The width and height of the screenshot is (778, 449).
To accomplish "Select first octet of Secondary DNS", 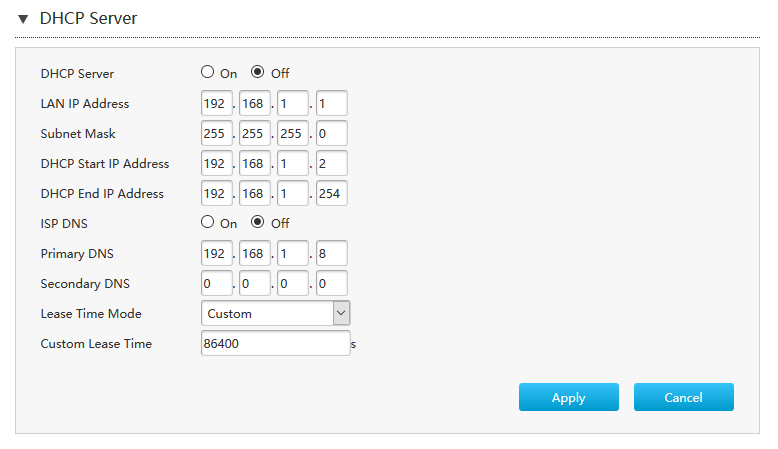I will click(216, 283).
